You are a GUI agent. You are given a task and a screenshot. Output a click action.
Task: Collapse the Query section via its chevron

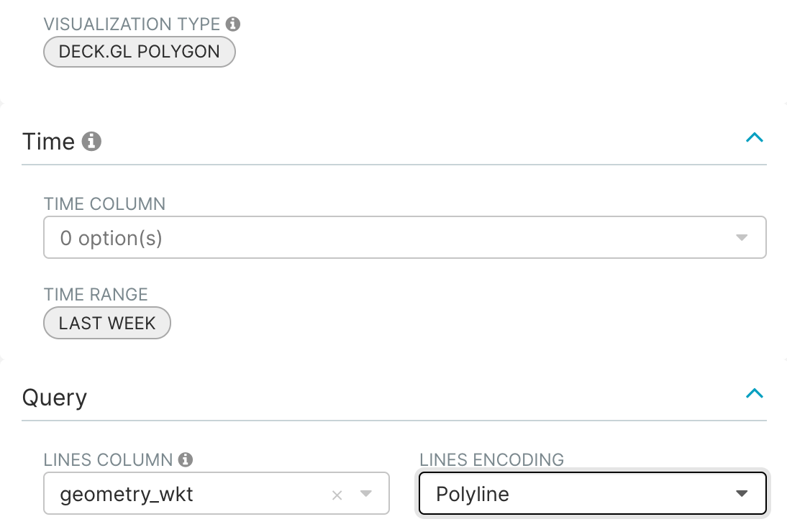click(x=754, y=393)
